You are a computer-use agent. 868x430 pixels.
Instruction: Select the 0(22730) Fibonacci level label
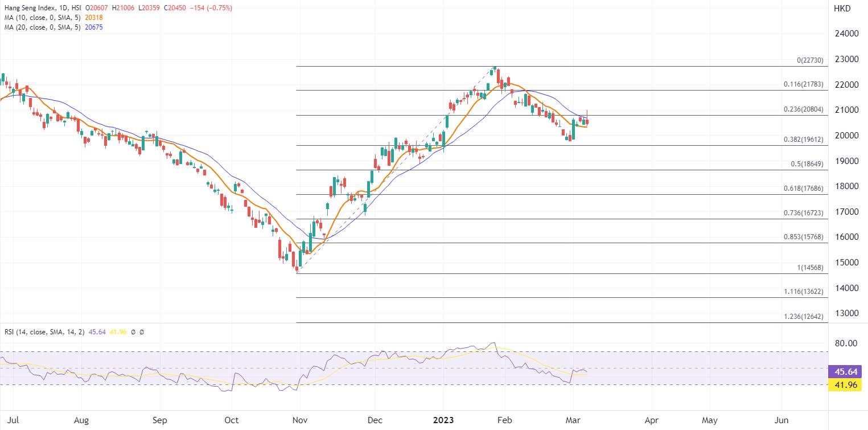[x=811, y=60]
